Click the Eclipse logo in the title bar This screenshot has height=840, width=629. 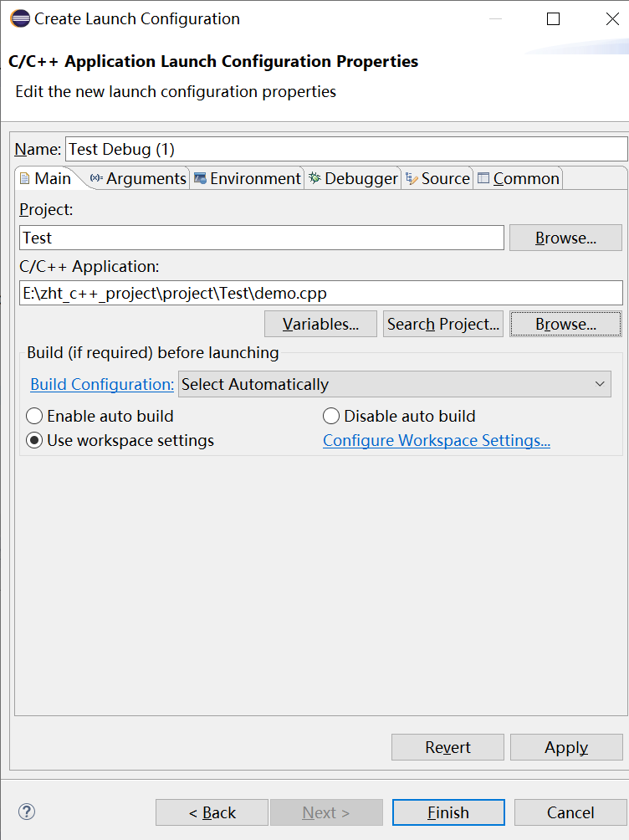click(x=18, y=18)
